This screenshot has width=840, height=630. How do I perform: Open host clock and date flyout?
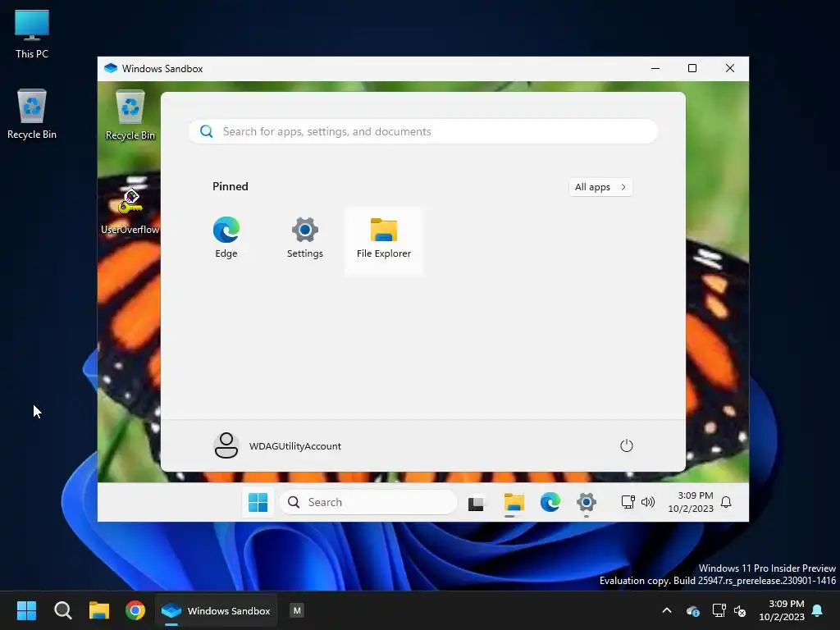(782, 610)
